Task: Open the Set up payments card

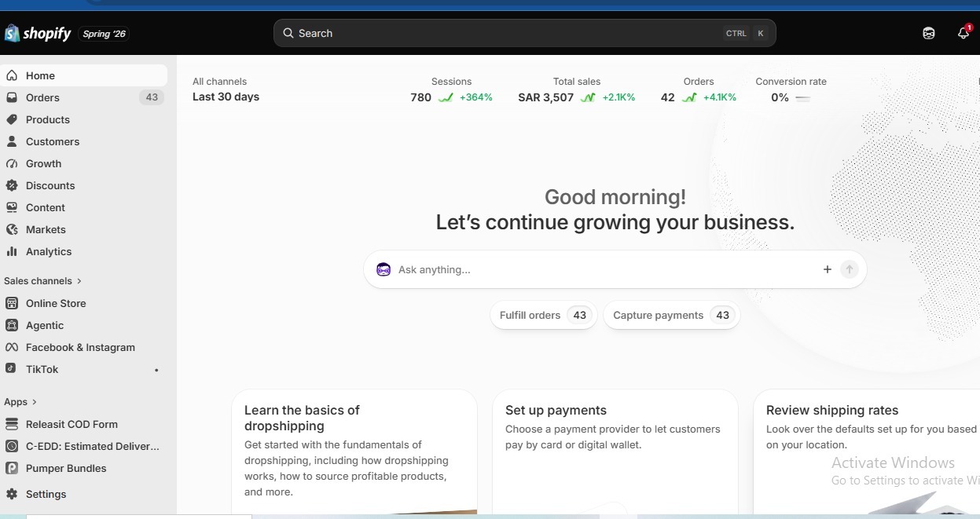Action: pyautogui.click(x=615, y=451)
